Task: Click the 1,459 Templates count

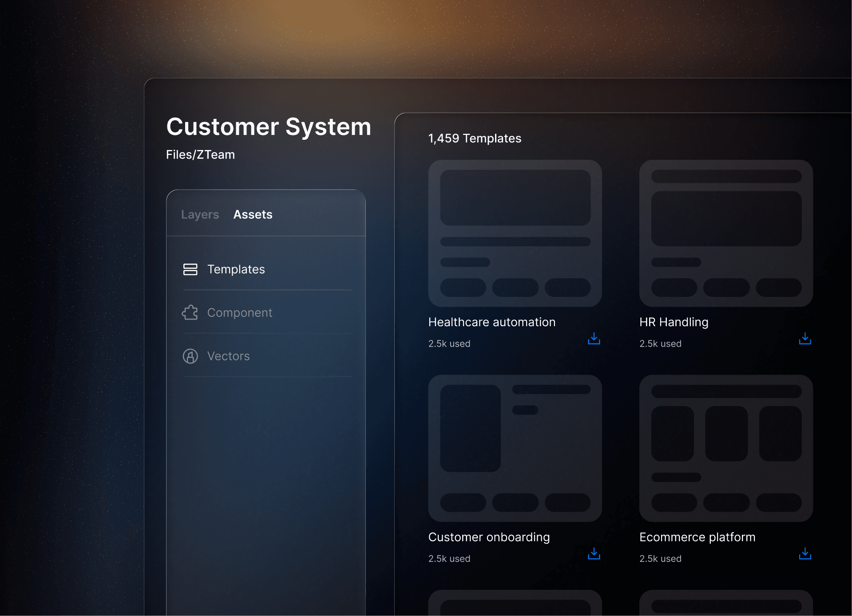Action: coord(475,138)
